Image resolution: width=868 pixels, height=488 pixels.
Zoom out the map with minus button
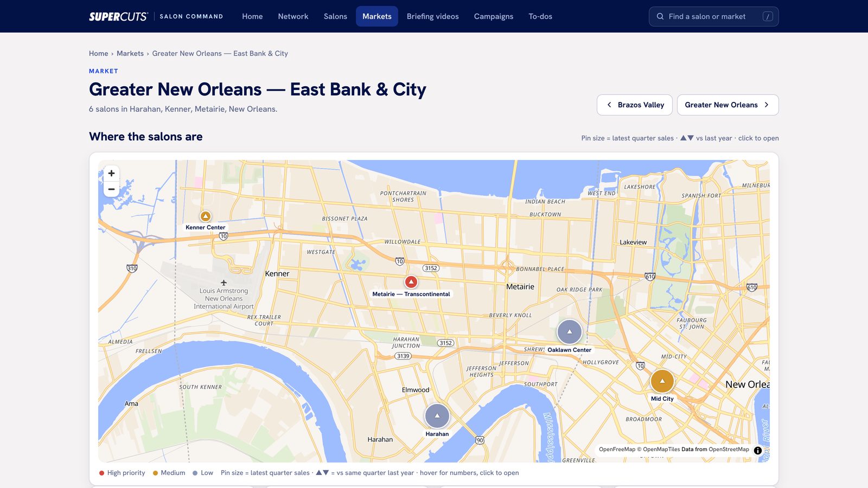[111, 189]
